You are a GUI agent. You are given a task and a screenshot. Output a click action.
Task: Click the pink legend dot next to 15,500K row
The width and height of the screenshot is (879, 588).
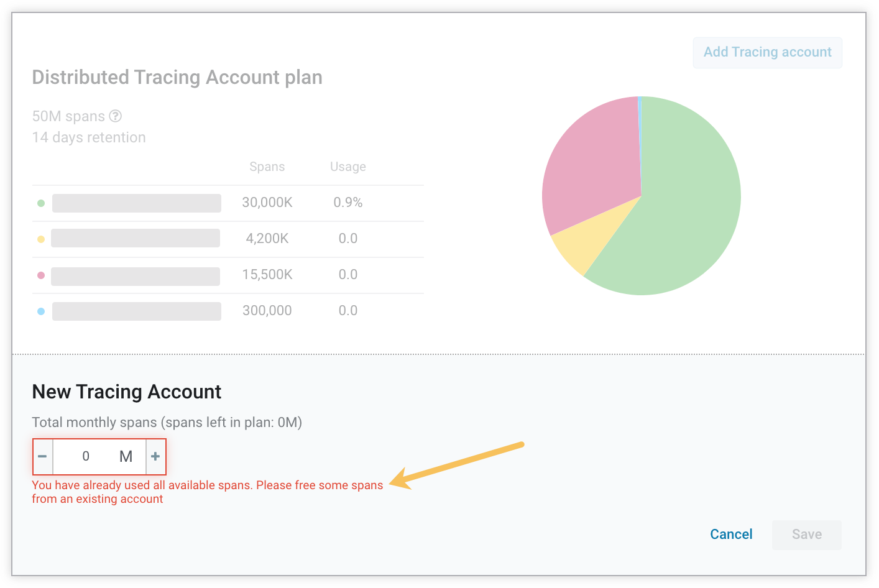click(40, 275)
